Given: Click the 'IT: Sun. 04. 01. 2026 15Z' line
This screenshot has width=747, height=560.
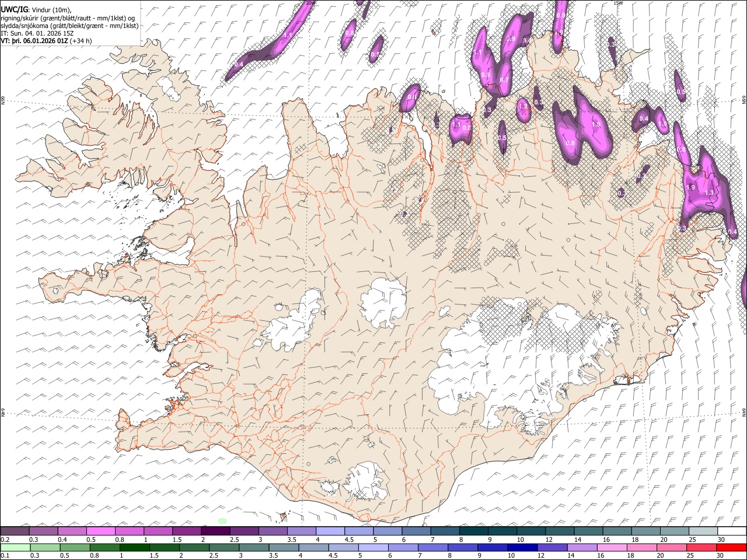Looking at the screenshot, I should [x=37, y=33].
